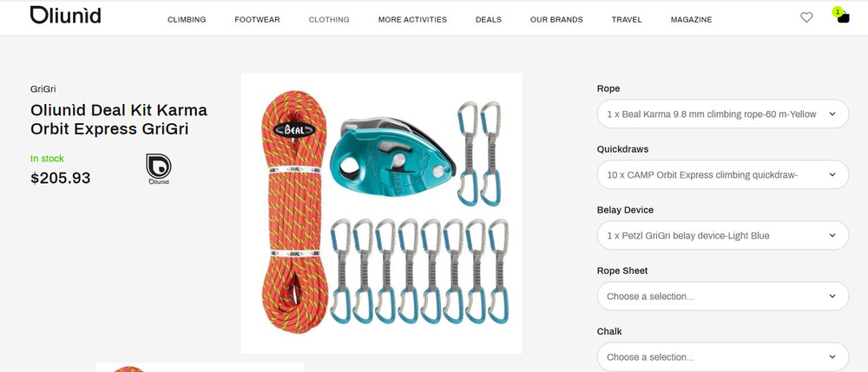Select the small product thumbnail below image
This screenshot has height=372, width=868.
(200, 368)
